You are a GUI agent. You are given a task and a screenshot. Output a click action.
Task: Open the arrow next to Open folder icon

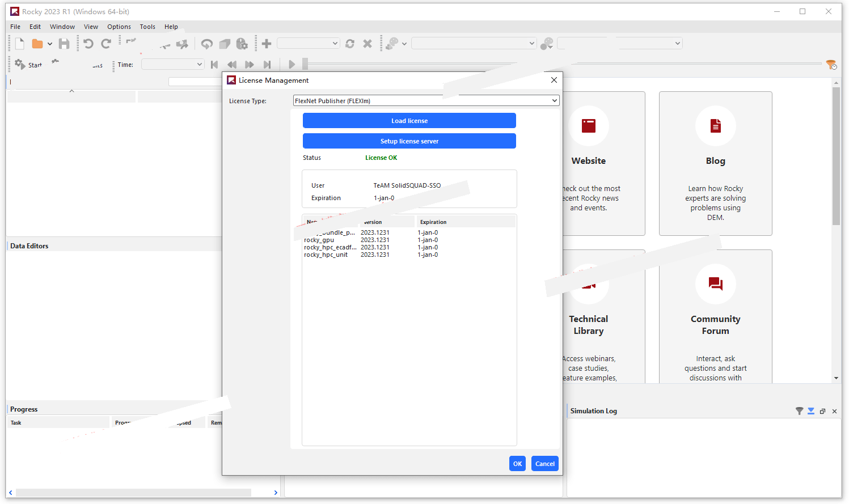50,44
